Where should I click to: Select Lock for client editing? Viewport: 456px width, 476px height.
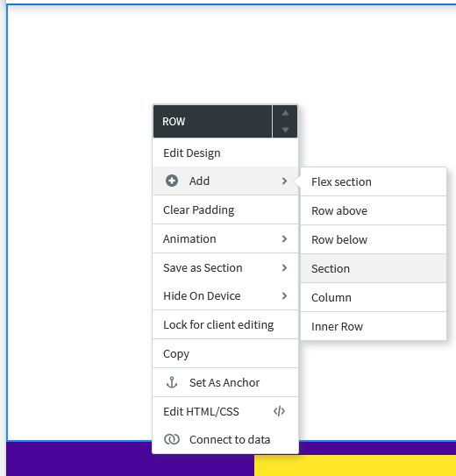[225, 324]
